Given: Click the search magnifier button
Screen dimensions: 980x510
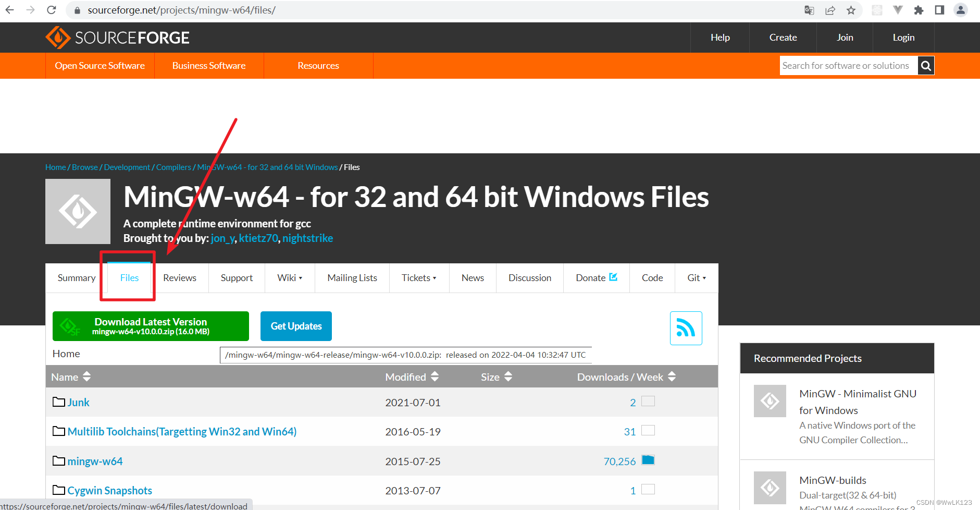Looking at the screenshot, I should tap(926, 66).
